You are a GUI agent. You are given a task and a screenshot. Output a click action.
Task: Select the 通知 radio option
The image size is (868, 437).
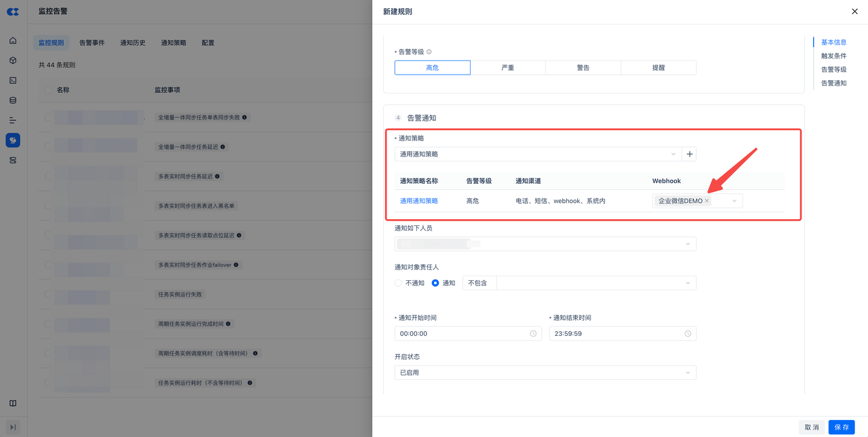[x=435, y=283]
